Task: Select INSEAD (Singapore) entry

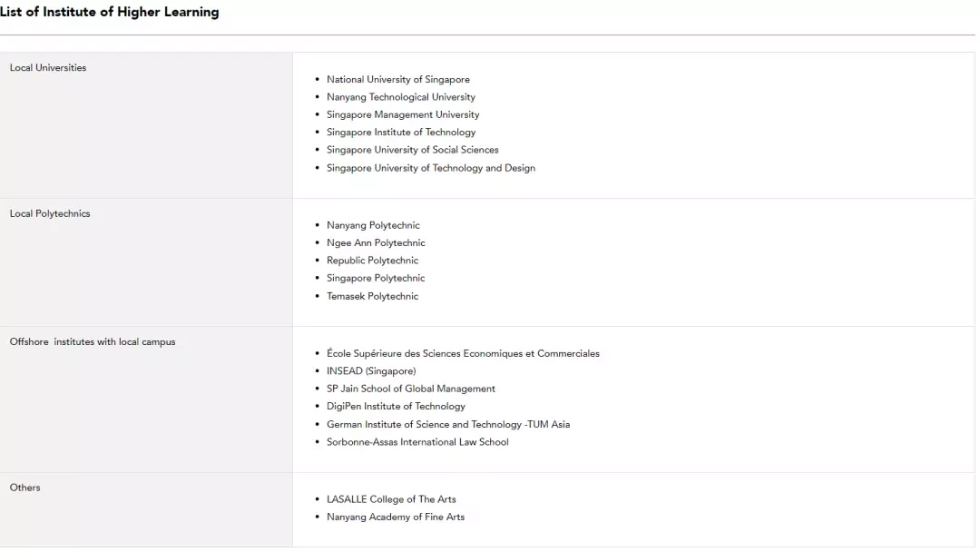Action: pos(371,370)
